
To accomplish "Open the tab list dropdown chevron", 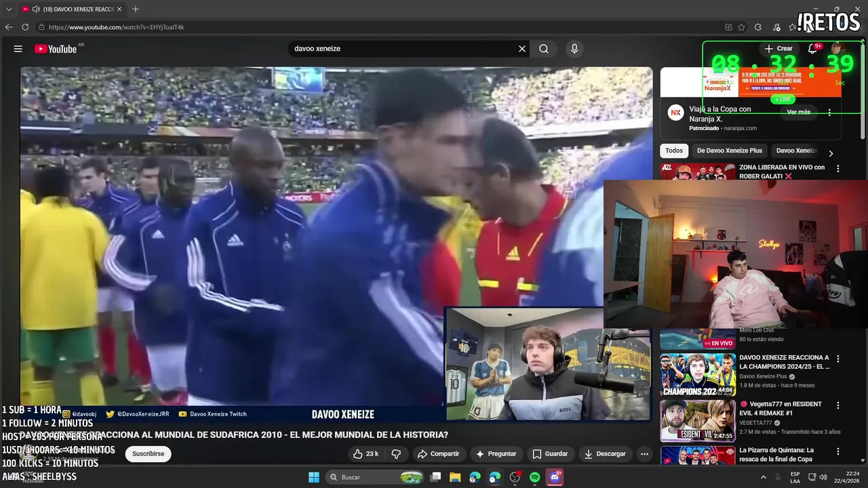I will (x=9, y=9).
